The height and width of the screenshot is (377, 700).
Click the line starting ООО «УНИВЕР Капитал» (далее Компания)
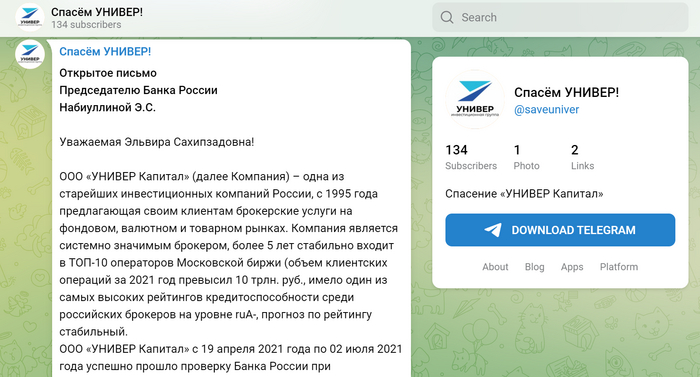tap(202, 176)
